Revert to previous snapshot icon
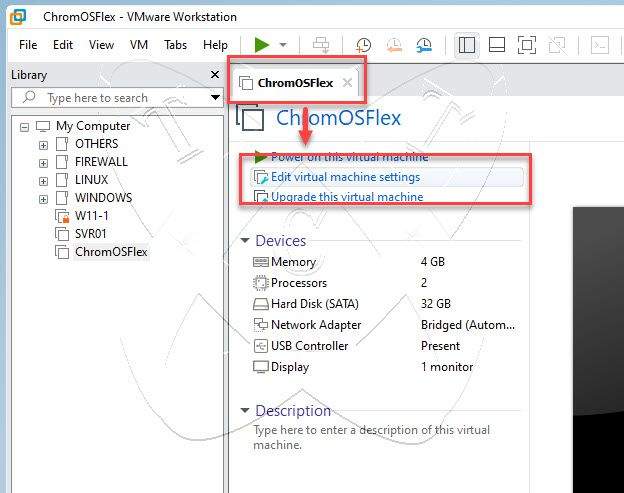The width and height of the screenshot is (624, 493). coord(394,45)
